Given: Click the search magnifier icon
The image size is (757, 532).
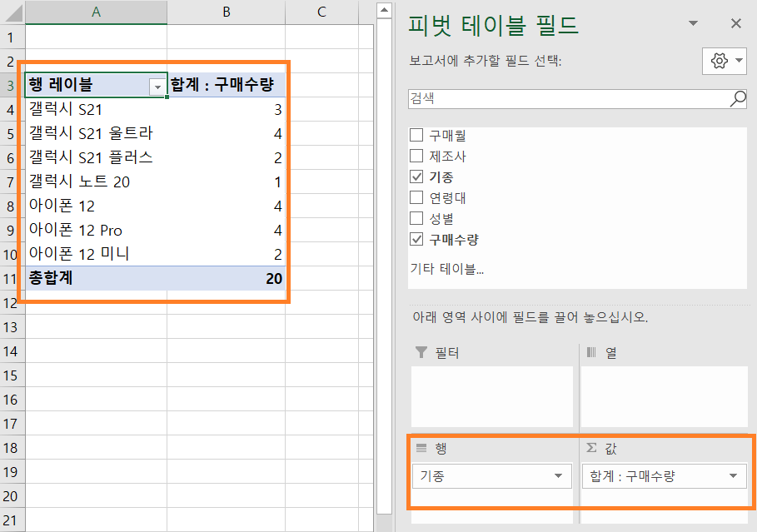Looking at the screenshot, I should pyautogui.click(x=738, y=99).
